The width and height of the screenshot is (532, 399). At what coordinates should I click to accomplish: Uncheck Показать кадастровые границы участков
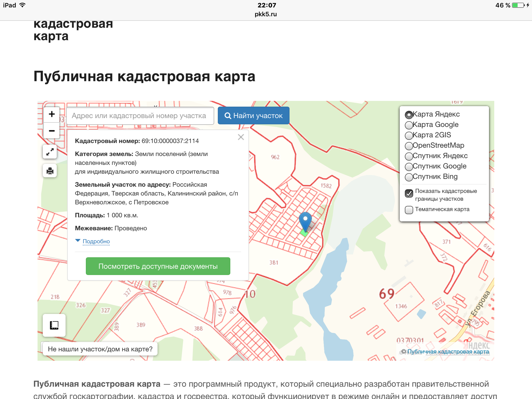pyautogui.click(x=409, y=193)
